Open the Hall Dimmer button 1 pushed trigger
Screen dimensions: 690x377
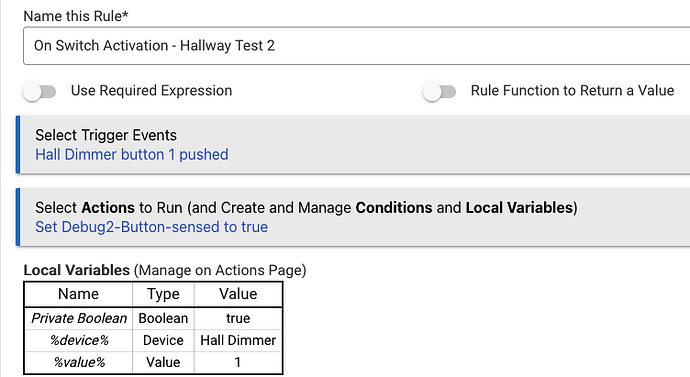[132, 154]
